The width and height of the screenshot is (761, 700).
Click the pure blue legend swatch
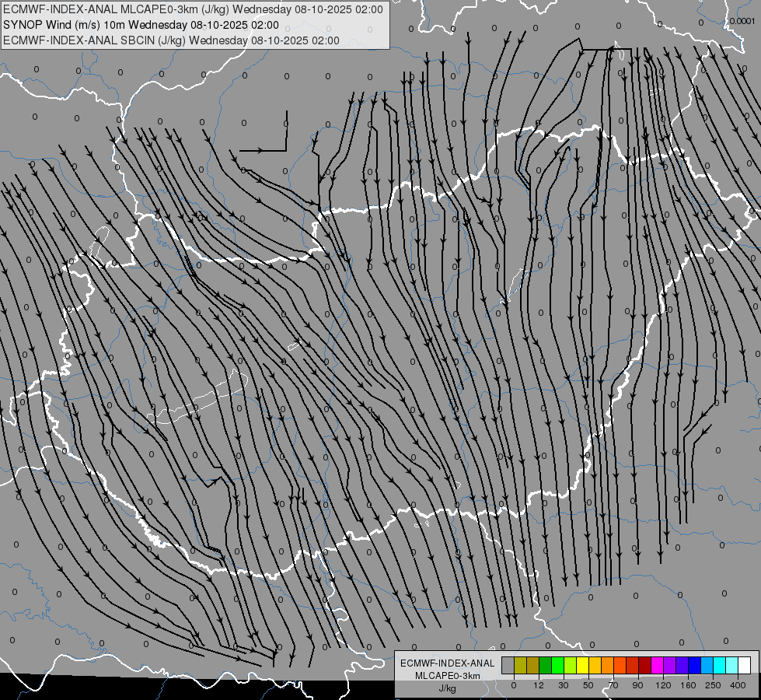(694, 665)
